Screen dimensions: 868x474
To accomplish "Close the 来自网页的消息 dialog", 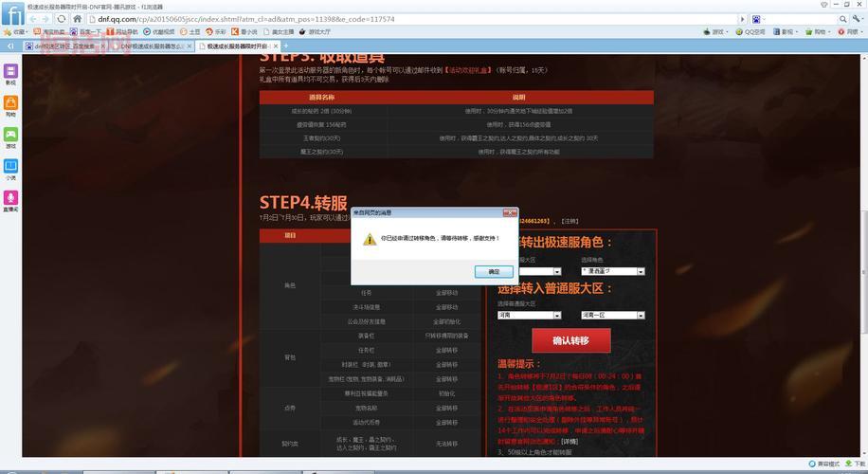I will coord(510,212).
